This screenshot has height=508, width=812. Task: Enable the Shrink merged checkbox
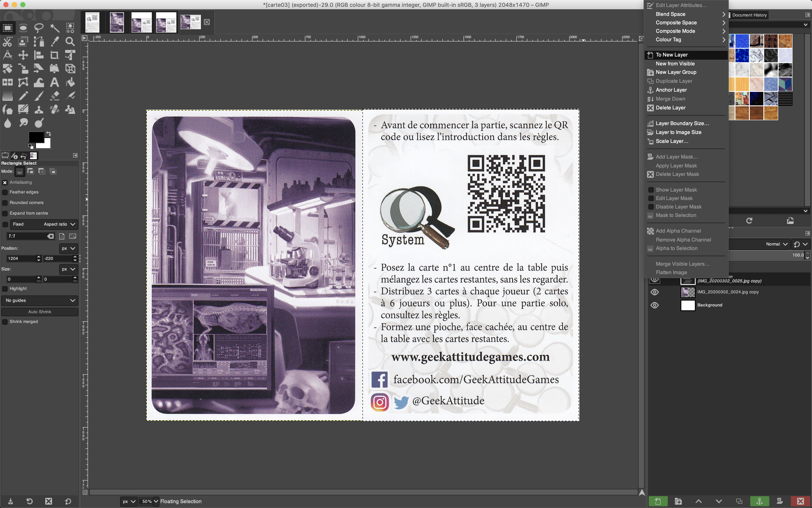(5, 322)
